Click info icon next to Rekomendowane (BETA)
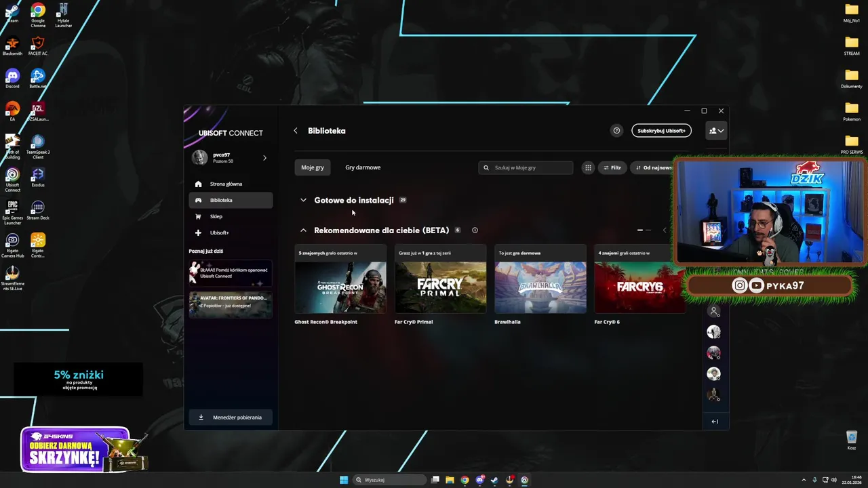 [x=475, y=230]
